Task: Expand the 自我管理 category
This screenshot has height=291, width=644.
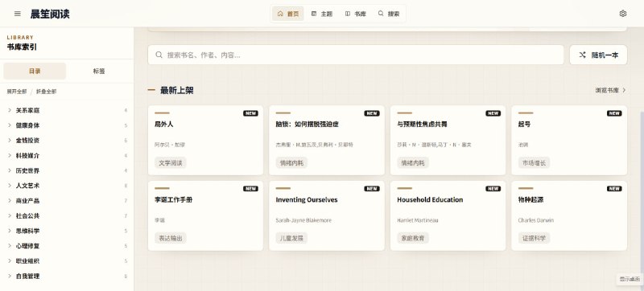Action: (x=67, y=277)
